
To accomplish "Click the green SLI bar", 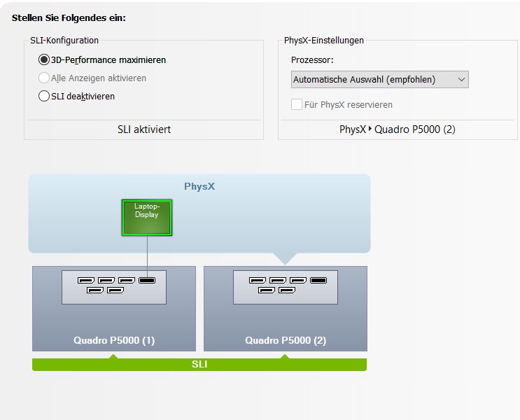I will 199,364.
